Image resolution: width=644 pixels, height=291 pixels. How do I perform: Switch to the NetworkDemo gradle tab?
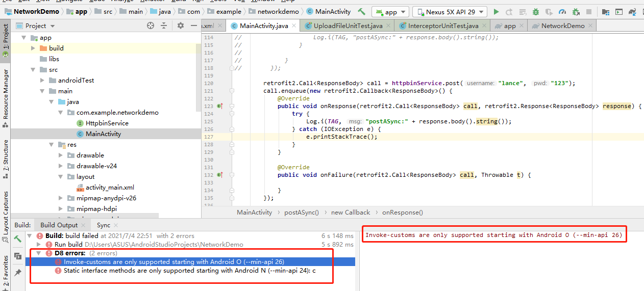click(x=562, y=25)
